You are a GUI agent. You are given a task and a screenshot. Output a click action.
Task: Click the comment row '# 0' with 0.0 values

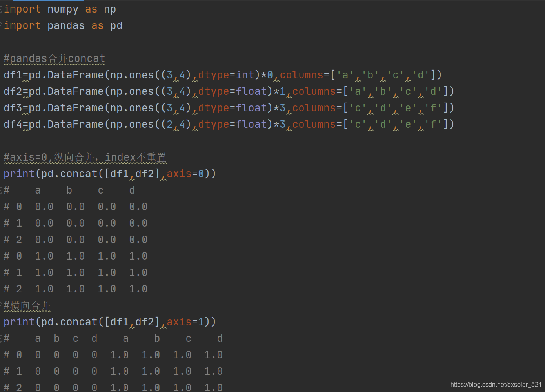(76, 207)
